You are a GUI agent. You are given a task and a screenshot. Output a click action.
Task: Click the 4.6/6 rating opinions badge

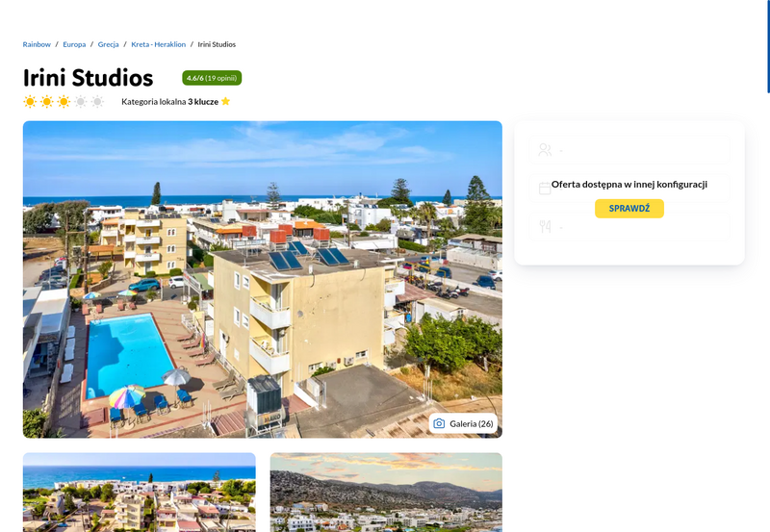coord(212,78)
